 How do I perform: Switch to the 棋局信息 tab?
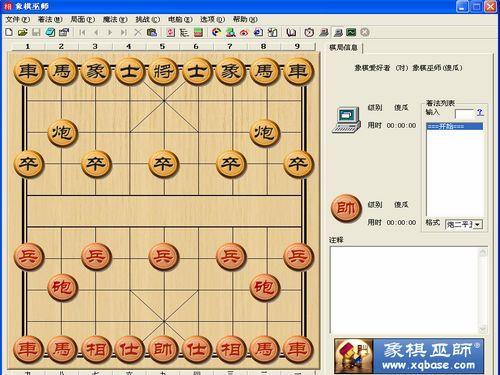(343, 48)
